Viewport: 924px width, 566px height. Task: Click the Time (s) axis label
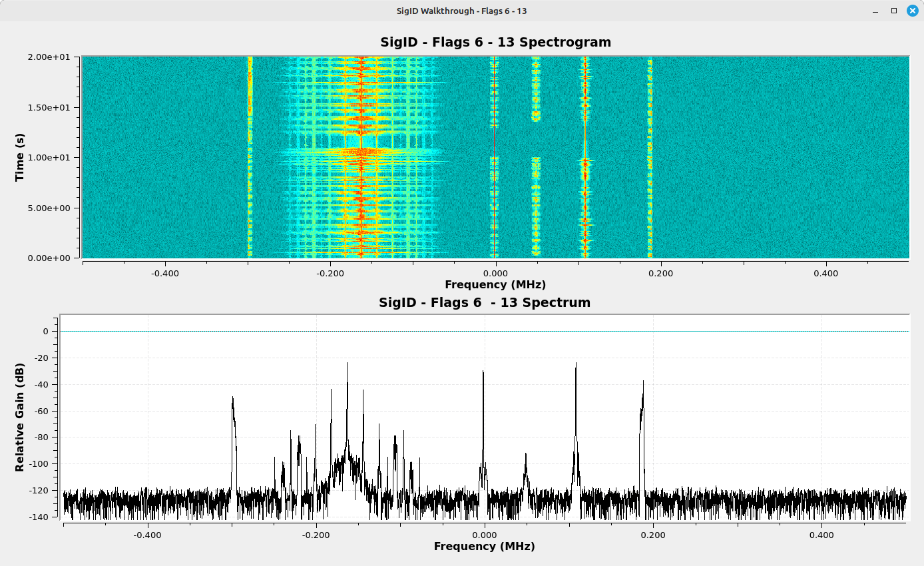[x=20, y=156]
